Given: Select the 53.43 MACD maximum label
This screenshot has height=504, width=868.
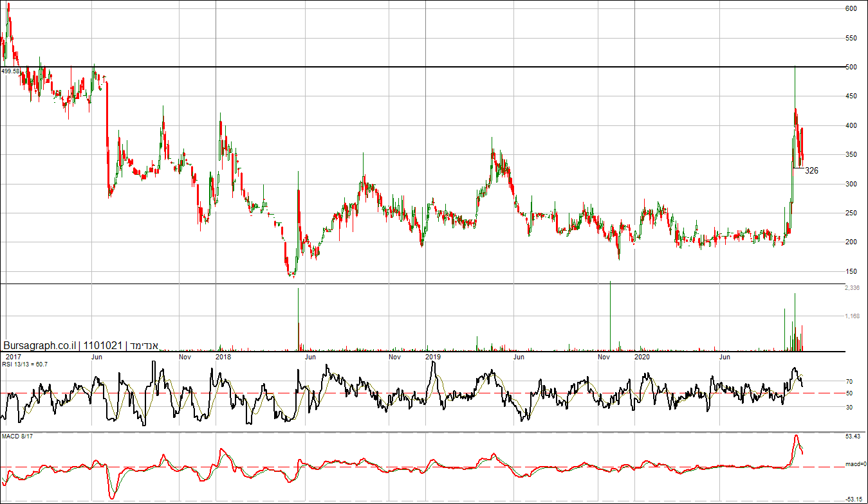Looking at the screenshot, I should tap(853, 437).
